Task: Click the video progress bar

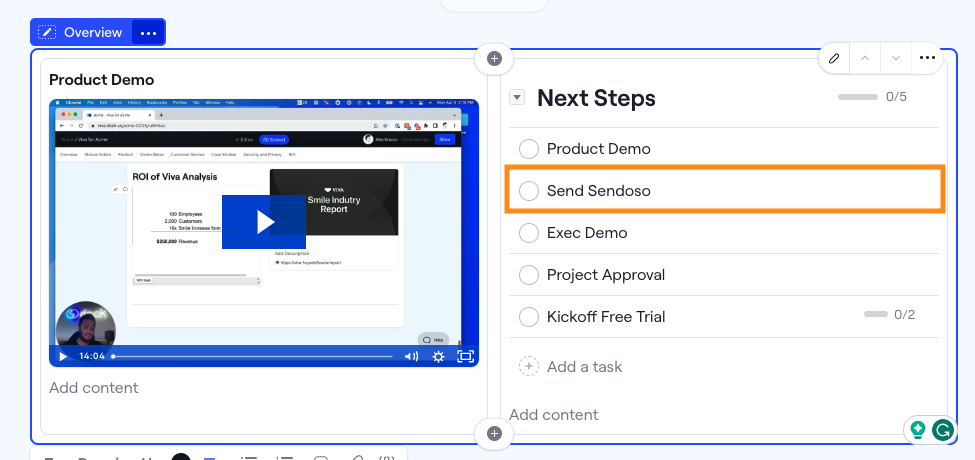Action: tap(252, 356)
